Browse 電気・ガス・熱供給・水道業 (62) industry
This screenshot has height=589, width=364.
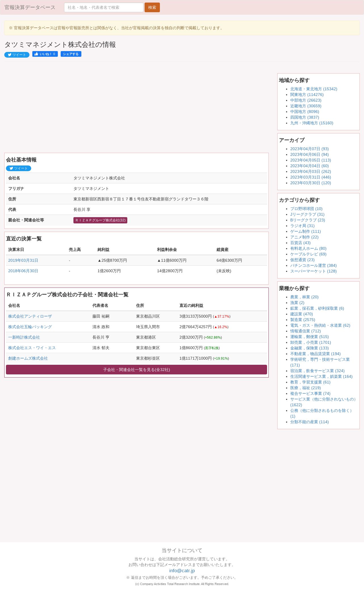pos(320,325)
